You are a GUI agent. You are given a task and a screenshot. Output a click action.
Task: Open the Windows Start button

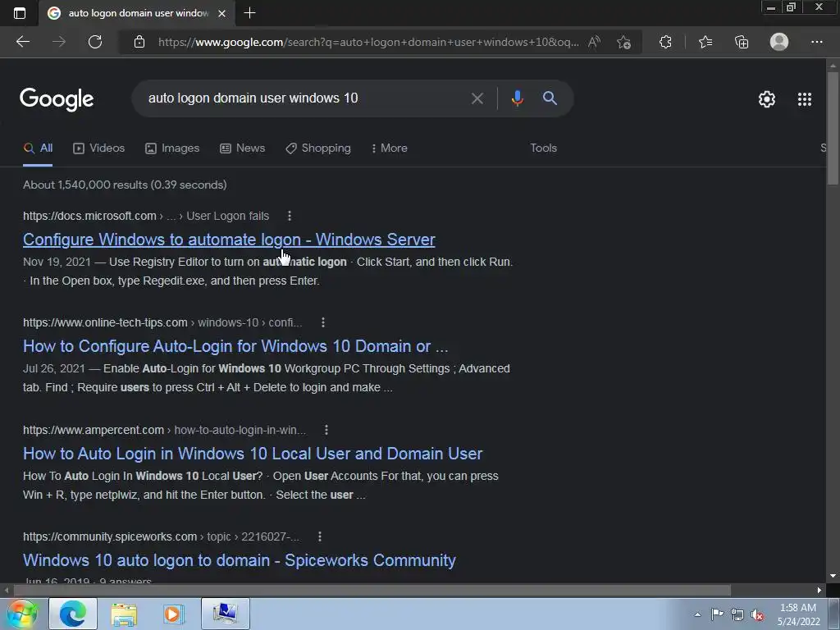click(22, 614)
